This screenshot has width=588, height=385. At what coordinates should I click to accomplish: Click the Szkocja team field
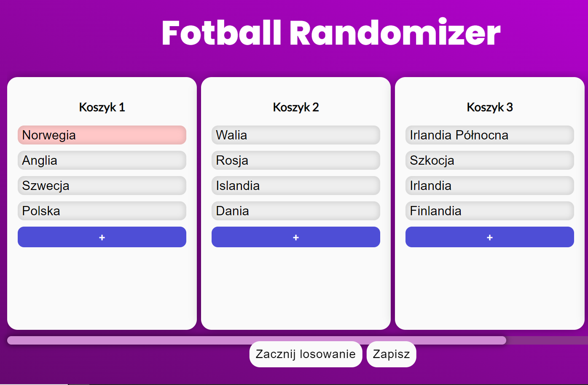pos(489,160)
